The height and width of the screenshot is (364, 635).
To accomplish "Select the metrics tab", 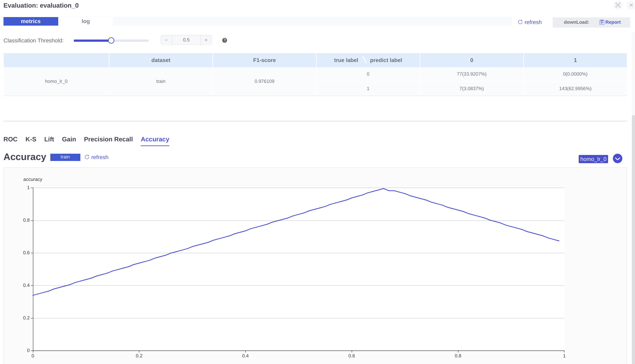I will click(x=31, y=22).
